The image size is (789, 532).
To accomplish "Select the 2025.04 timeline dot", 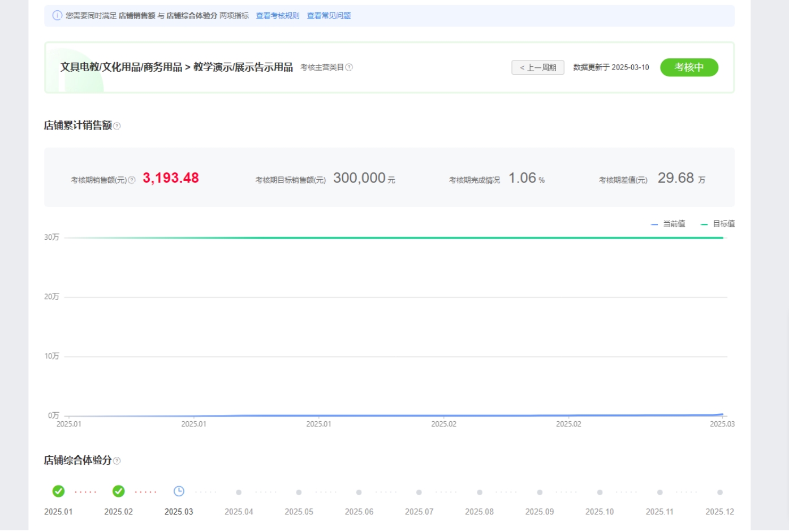I will pos(239,492).
